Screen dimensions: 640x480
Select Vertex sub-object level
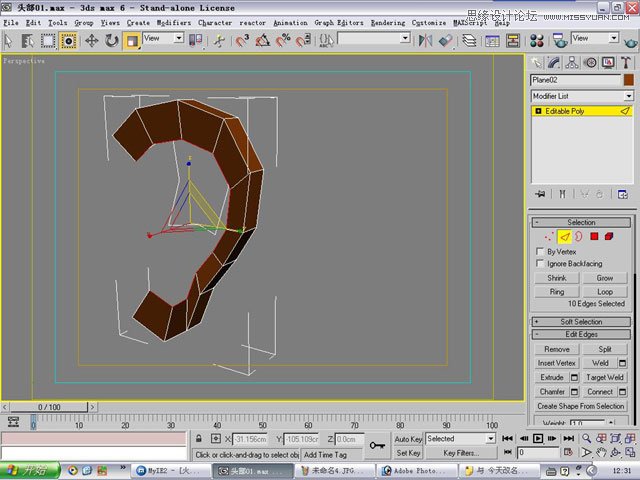549,236
